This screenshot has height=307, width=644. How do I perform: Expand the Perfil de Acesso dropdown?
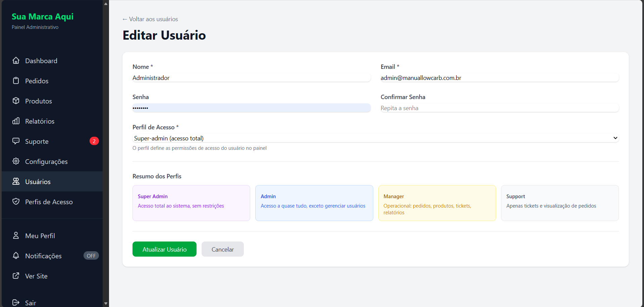click(x=375, y=138)
